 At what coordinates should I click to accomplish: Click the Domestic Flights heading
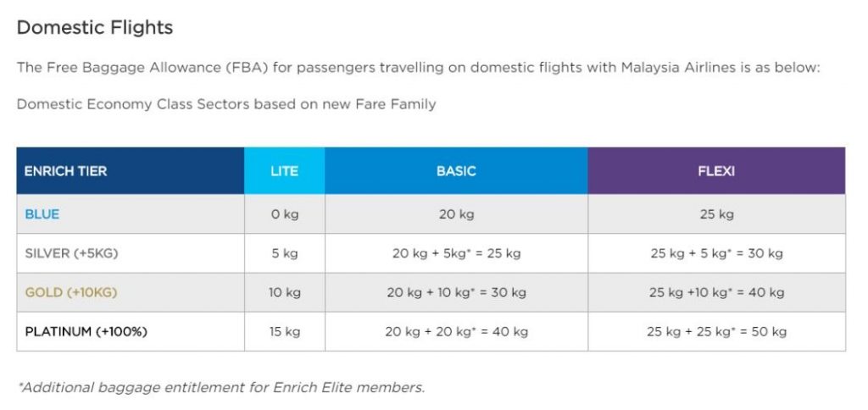[95, 28]
